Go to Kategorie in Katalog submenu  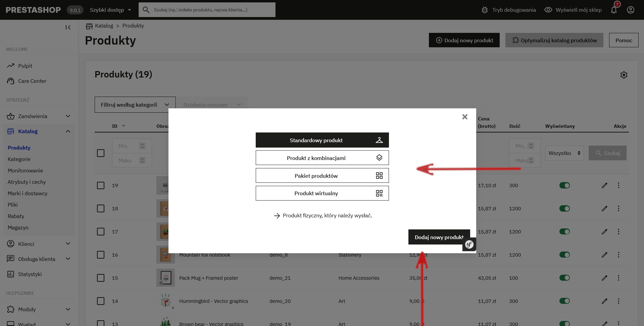pyautogui.click(x=19, y=159)
